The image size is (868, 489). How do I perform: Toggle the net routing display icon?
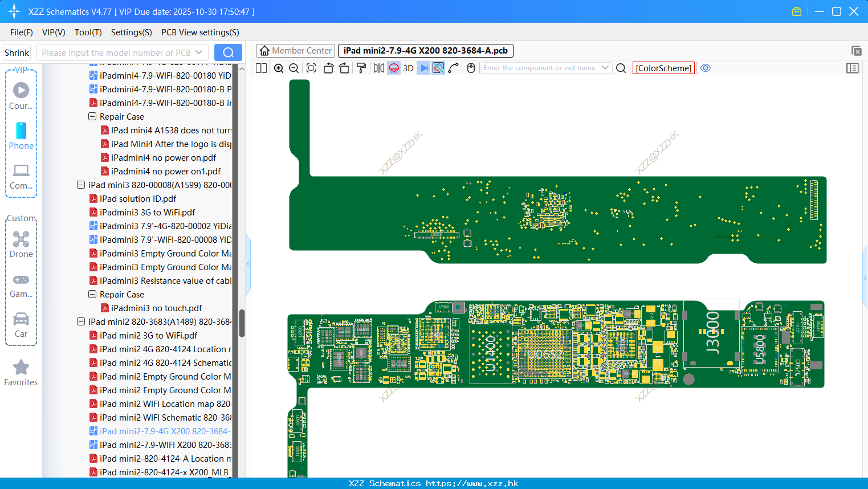(438, 68)
